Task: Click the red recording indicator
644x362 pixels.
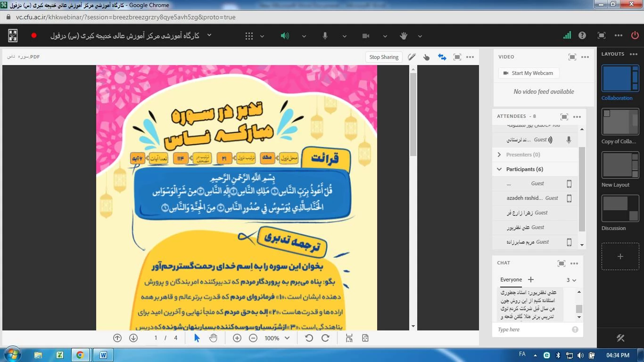Action: [34, 35]
